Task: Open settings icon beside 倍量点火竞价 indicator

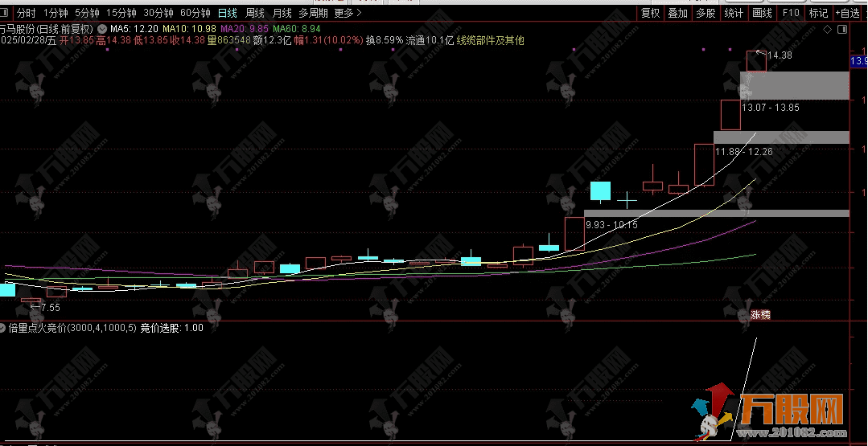Action: tap(2, 328)
